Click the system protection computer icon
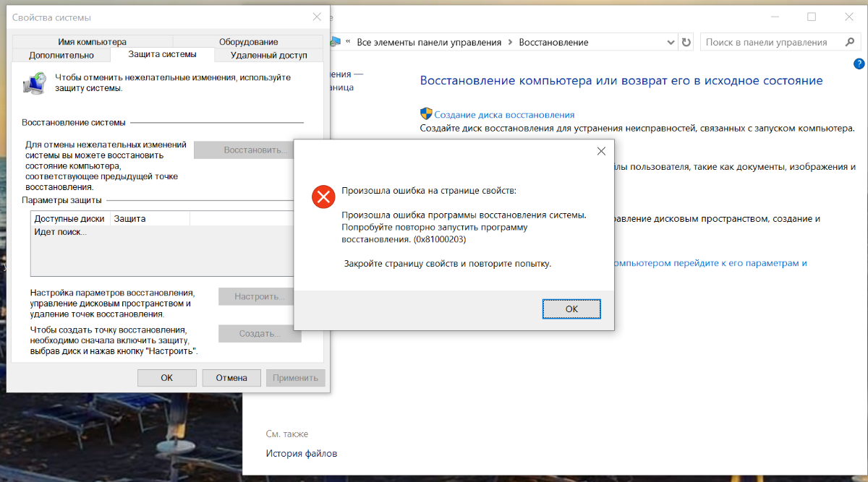868x482 pixels. coord(35,83)
